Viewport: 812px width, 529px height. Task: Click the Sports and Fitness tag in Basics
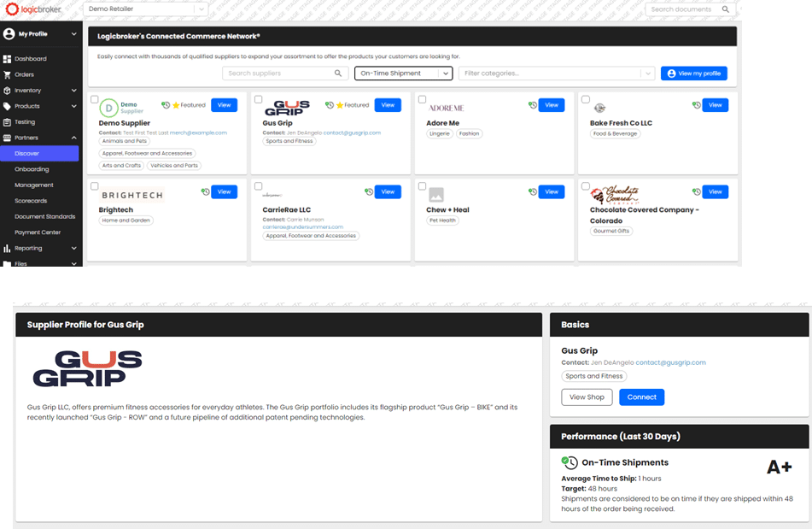pos(594,376)
